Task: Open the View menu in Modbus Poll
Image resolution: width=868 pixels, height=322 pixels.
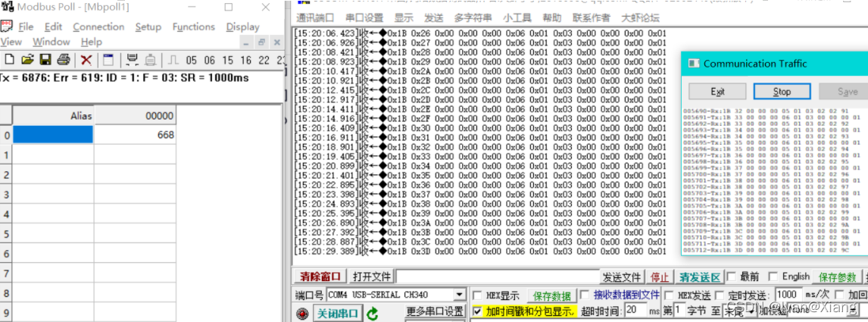Action: pyautogui.click(x=11, y=42)
